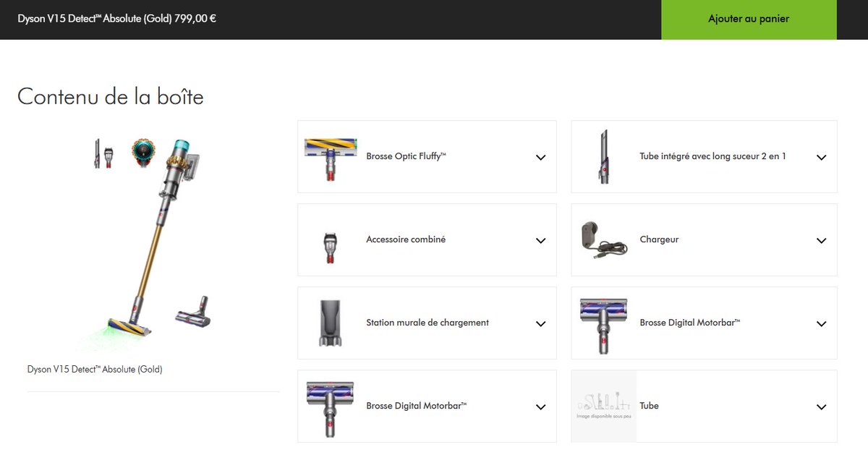Expand the Chargeur chevron
This screenshot has width=868, height=455.
(821, 241)
